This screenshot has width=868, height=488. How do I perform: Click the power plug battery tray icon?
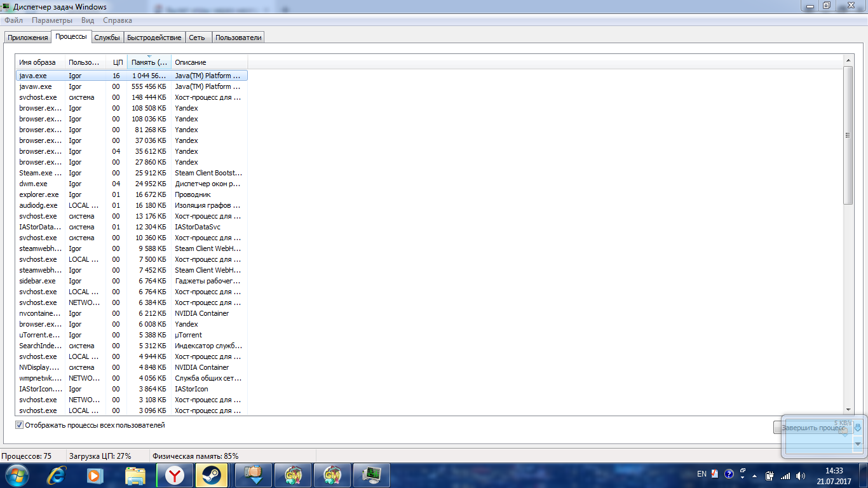[770, 475]
